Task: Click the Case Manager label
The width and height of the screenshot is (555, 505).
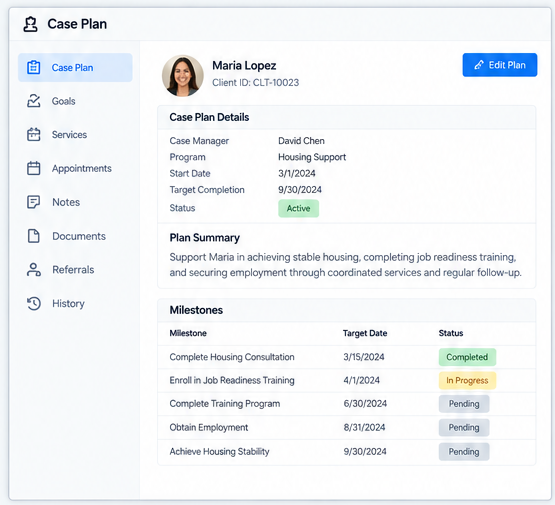Action: point(199,141)
